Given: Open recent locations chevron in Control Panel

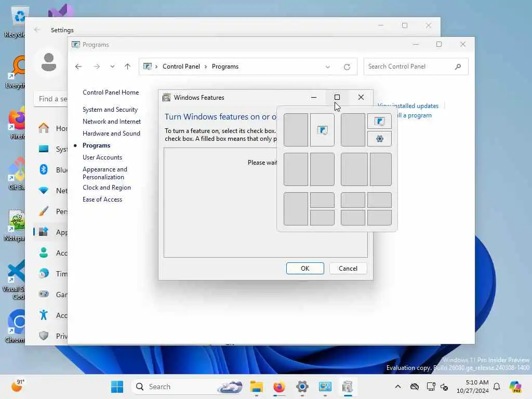Looking at the screenshot, I should tap(112, 66).
